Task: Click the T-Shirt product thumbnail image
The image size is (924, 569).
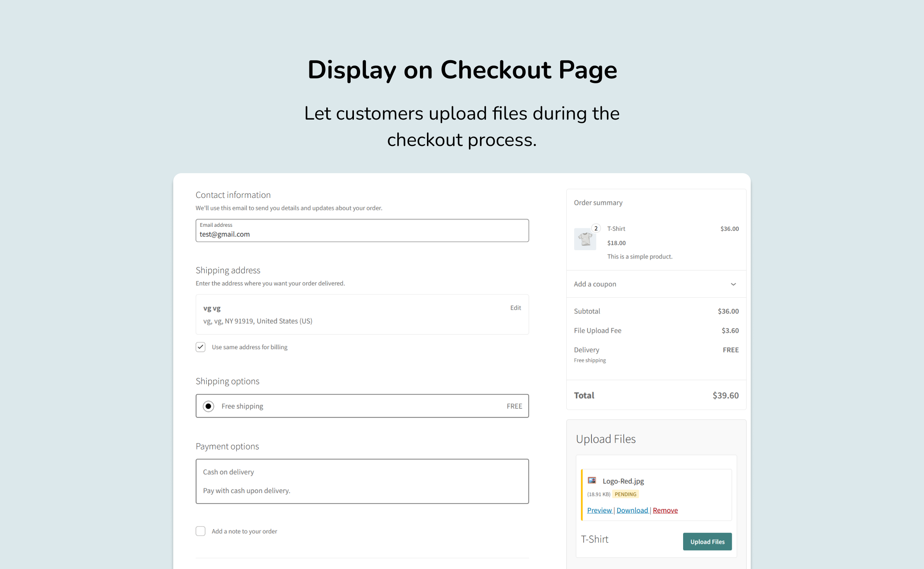Action: [x=585, y=239]
